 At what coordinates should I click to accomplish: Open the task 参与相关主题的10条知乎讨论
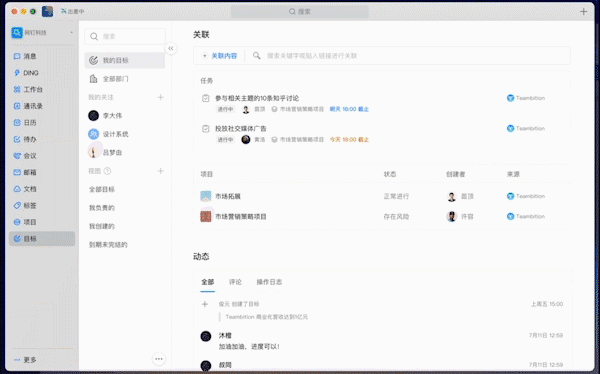[x=257, y=98]
